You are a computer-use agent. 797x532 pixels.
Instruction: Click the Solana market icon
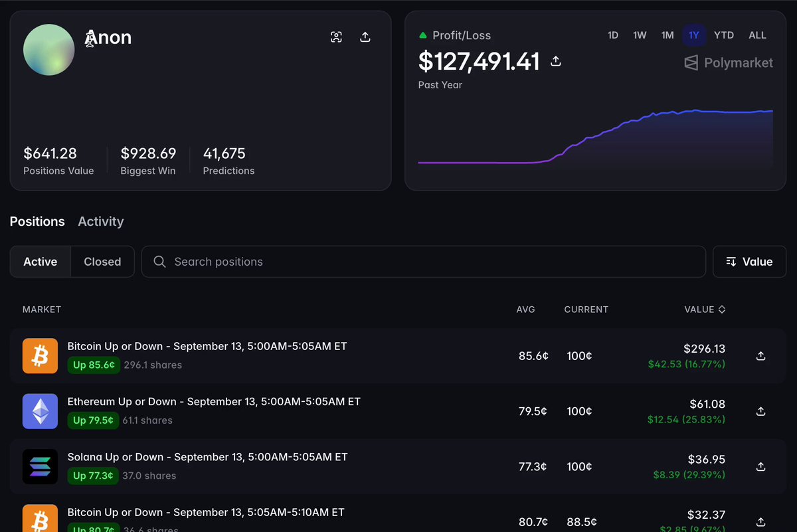[x=40, y=466]
